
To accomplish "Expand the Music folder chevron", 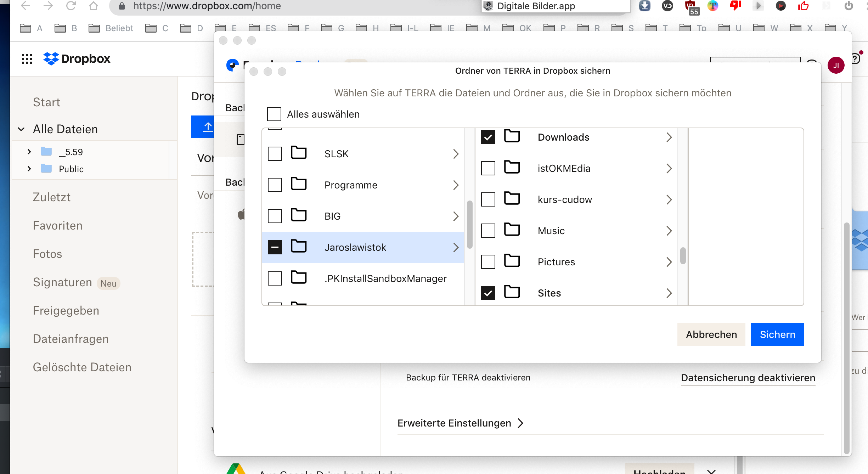I will click(669, 231).
